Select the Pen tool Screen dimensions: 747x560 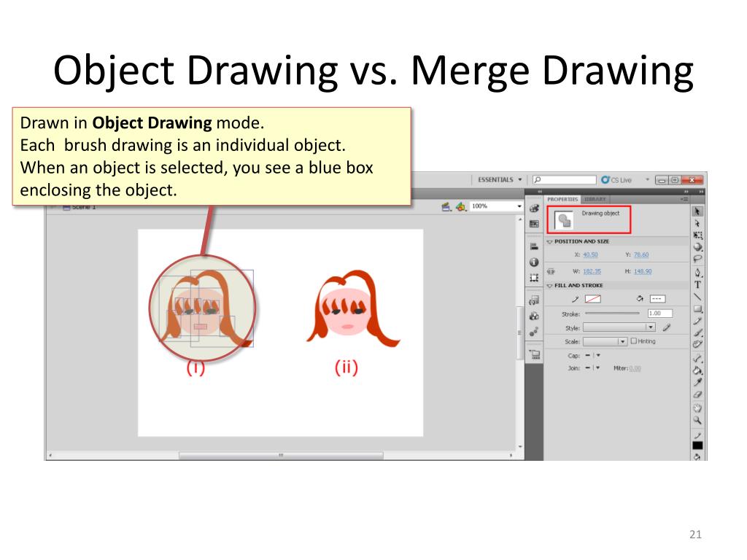pos(697,273)
